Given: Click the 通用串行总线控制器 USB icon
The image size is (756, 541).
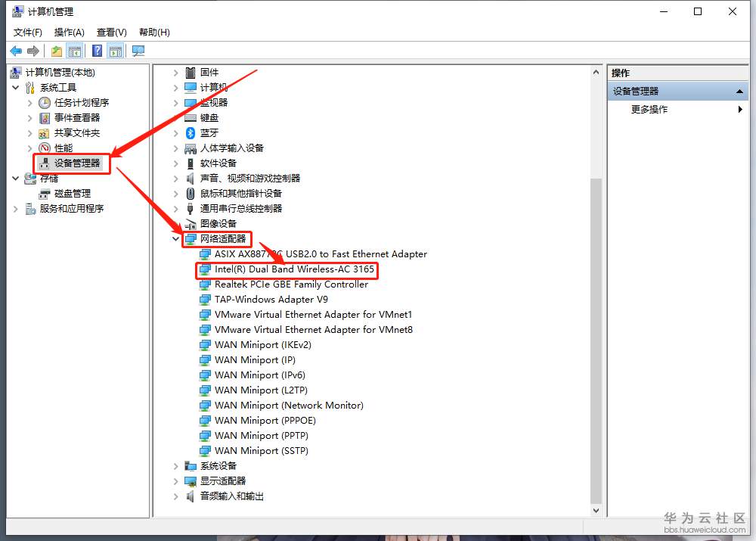Looking at the screenshot, I should 191,209.
